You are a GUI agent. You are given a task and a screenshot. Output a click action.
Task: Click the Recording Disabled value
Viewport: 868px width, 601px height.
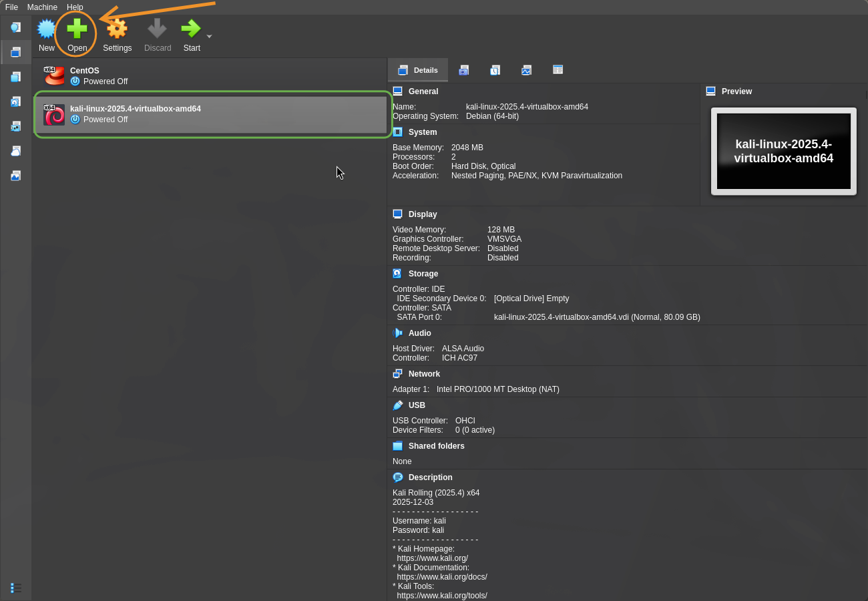click(503, 258)
